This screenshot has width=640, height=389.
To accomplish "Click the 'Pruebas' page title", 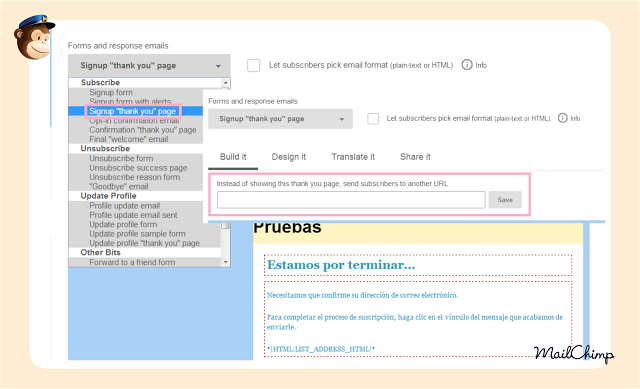I will (x=287, y=229).
